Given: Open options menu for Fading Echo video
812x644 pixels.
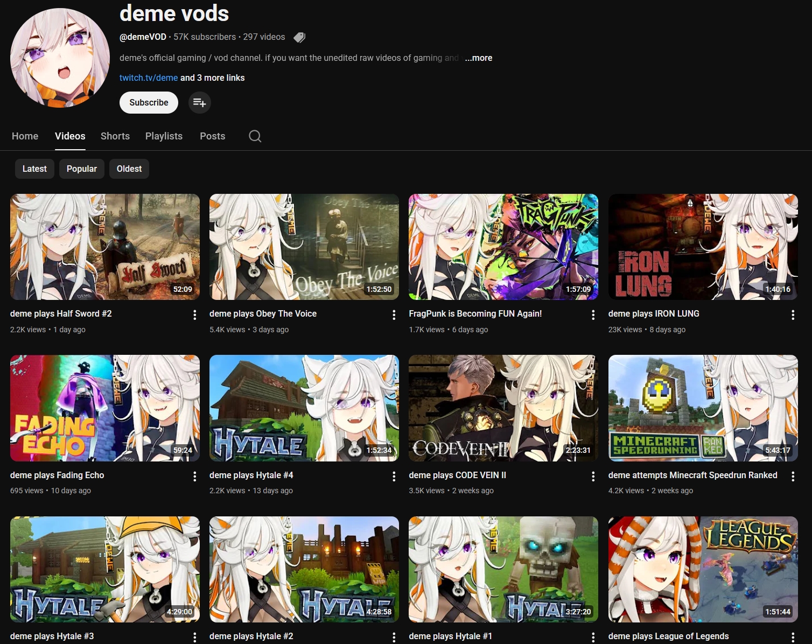Looking at the screenshot, I should [194, 476].
